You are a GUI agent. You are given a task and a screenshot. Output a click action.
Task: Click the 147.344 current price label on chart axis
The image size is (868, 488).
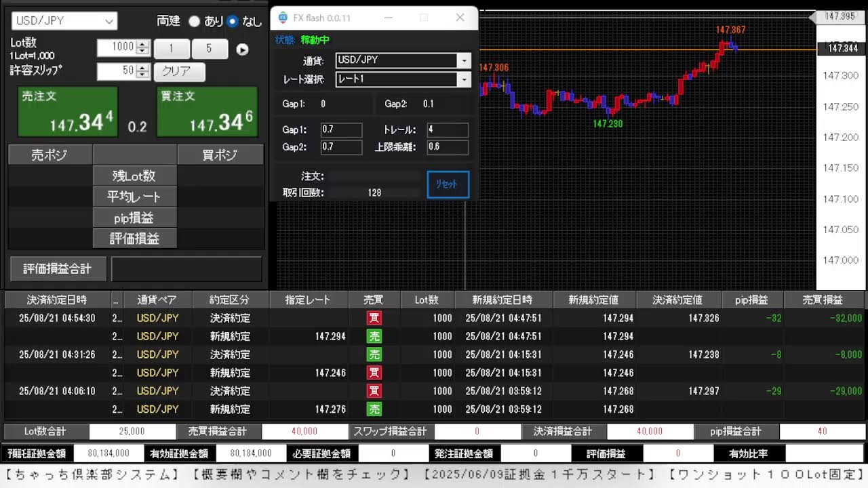(x=843, y=49)
